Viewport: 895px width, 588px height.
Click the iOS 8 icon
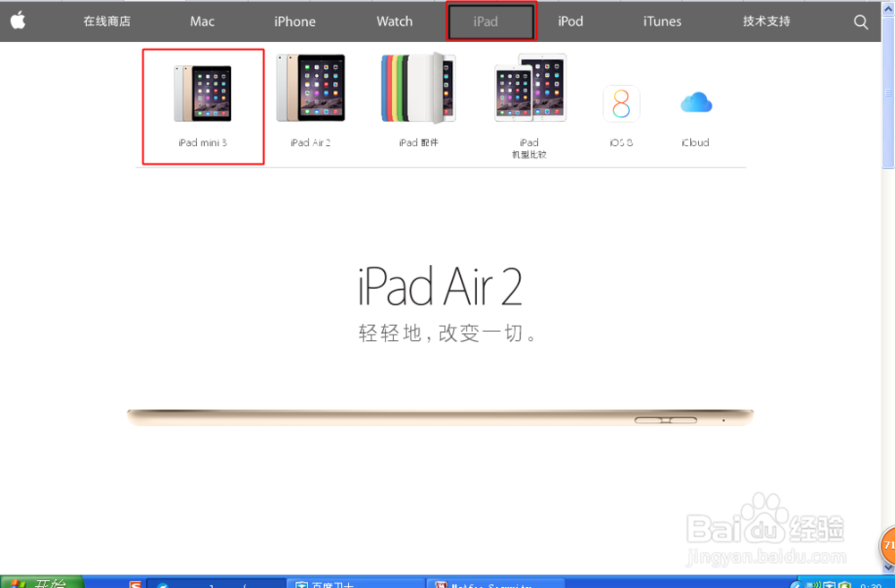(x=621, y=103)
